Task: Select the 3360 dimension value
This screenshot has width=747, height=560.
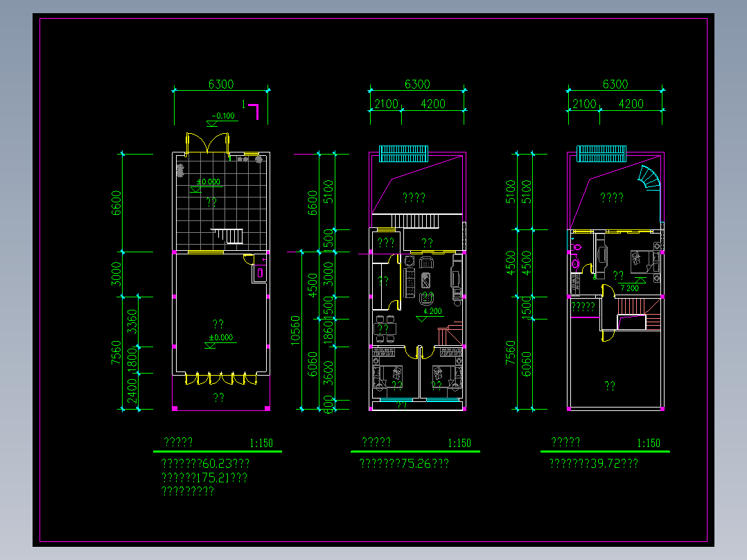Action: coord(132,322)
